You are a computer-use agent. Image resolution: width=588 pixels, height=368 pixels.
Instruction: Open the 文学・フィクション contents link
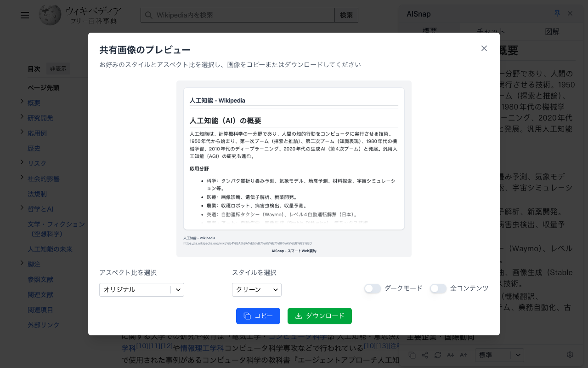57,229
